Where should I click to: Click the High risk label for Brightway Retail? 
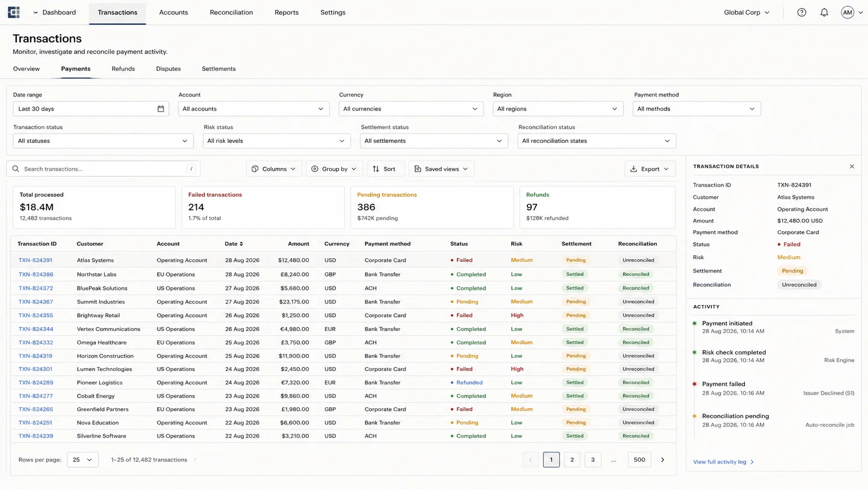click(517, 315)
